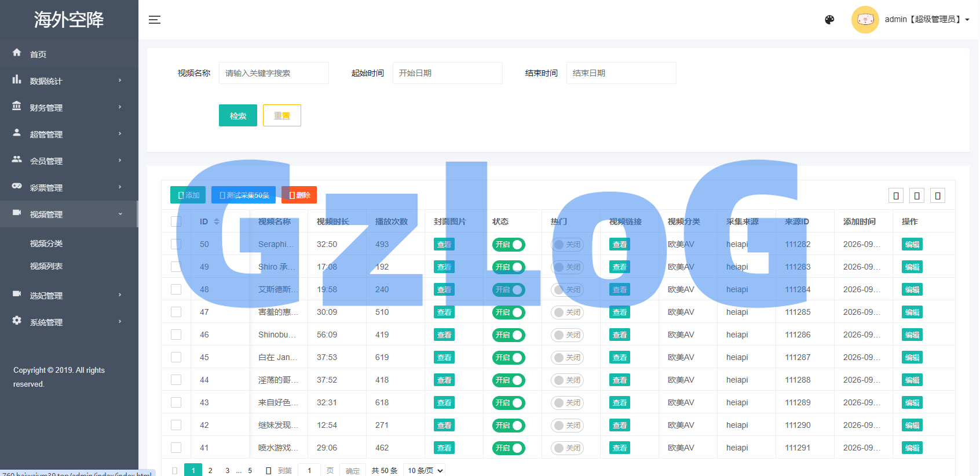The image size is (980, 476).
Task: Open the theme color palette icon
Action: click(x=829, y=20)
